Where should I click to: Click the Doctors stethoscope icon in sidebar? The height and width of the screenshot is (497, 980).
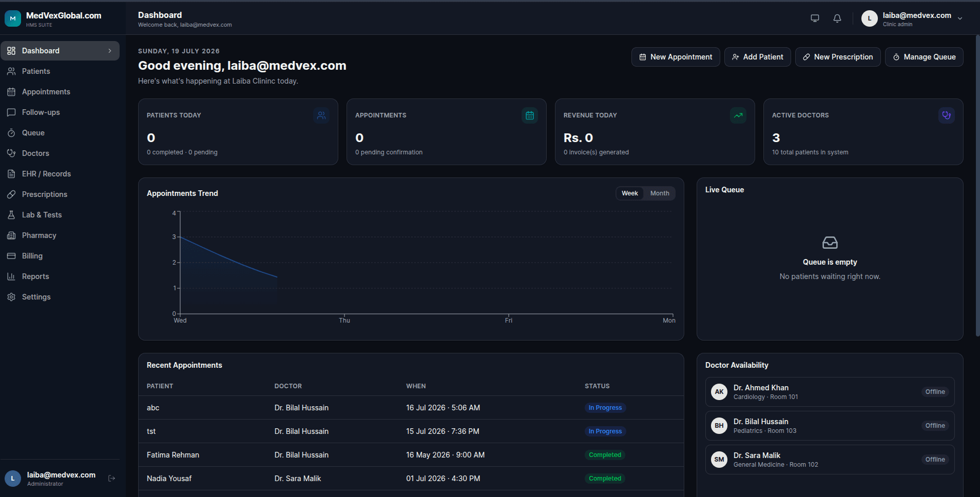(11, 153)
